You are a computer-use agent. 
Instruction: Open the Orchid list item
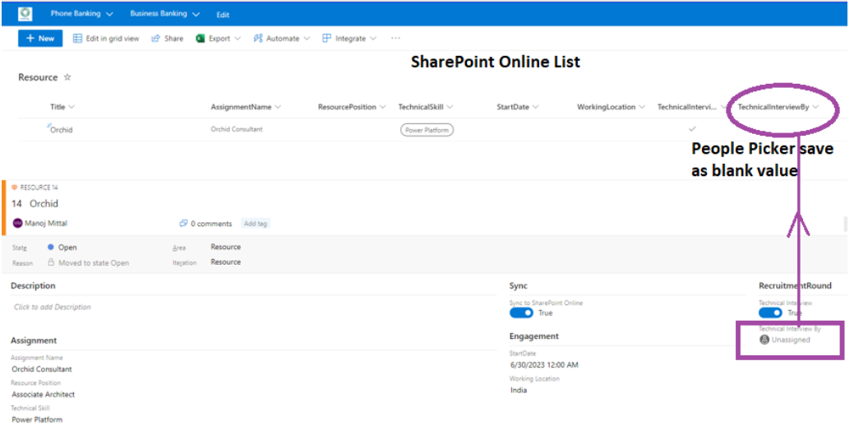(61, 130)
